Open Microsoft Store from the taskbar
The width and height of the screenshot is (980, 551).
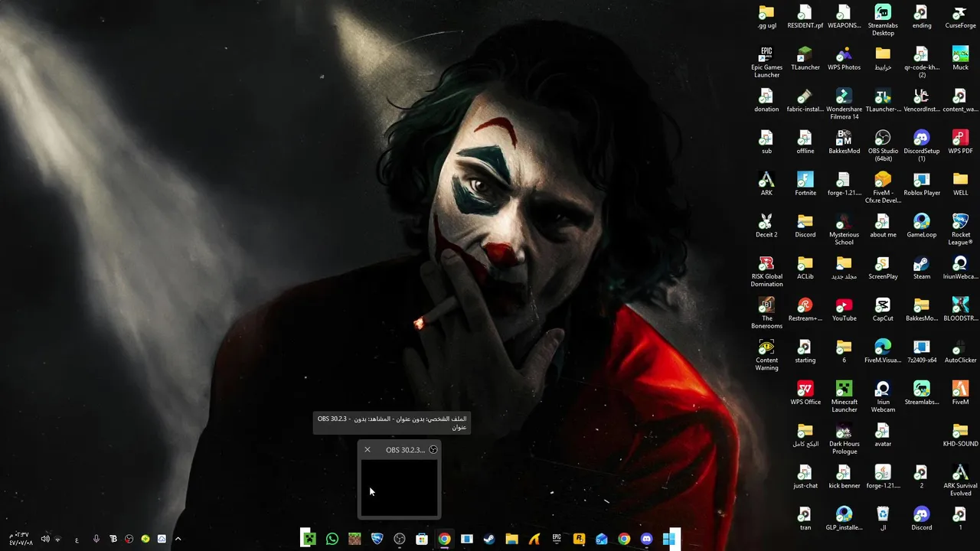tap(422, 539)
